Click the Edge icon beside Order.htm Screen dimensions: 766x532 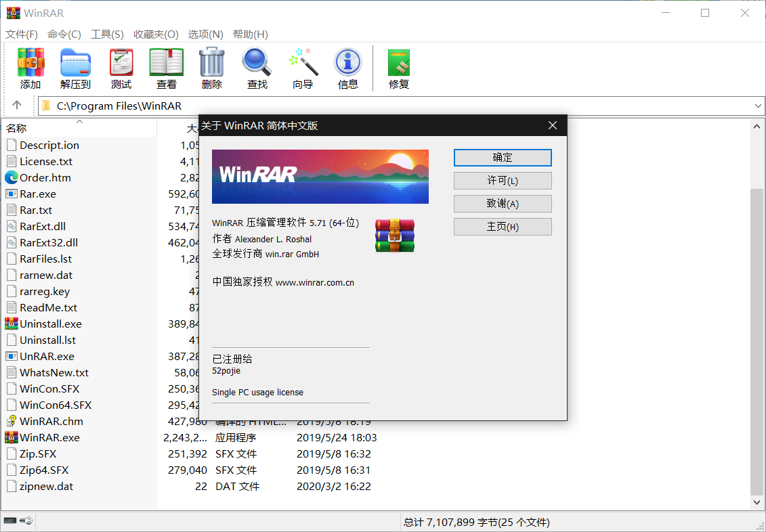pos(12,177)
